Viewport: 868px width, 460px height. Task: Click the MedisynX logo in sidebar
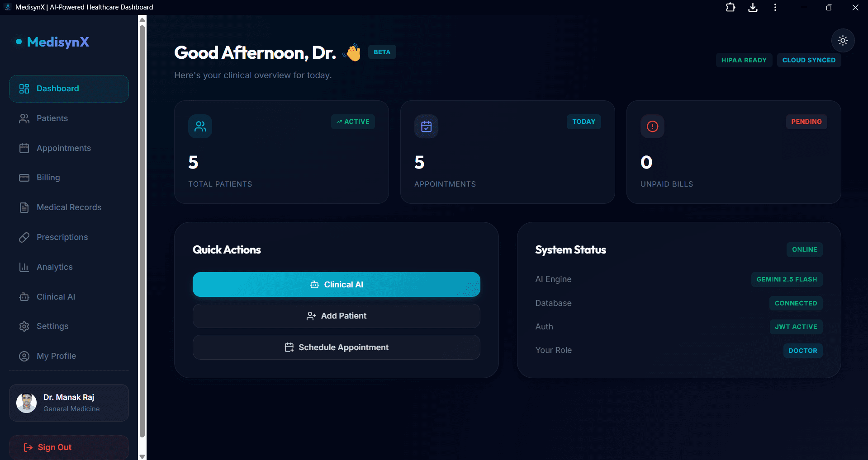52,42
